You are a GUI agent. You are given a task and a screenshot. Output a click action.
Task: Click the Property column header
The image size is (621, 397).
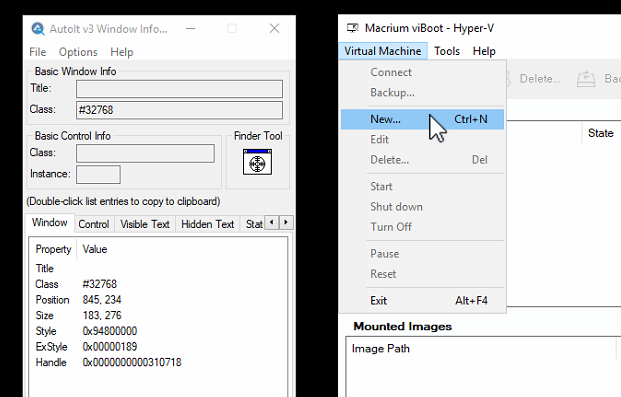click(53, 249)
